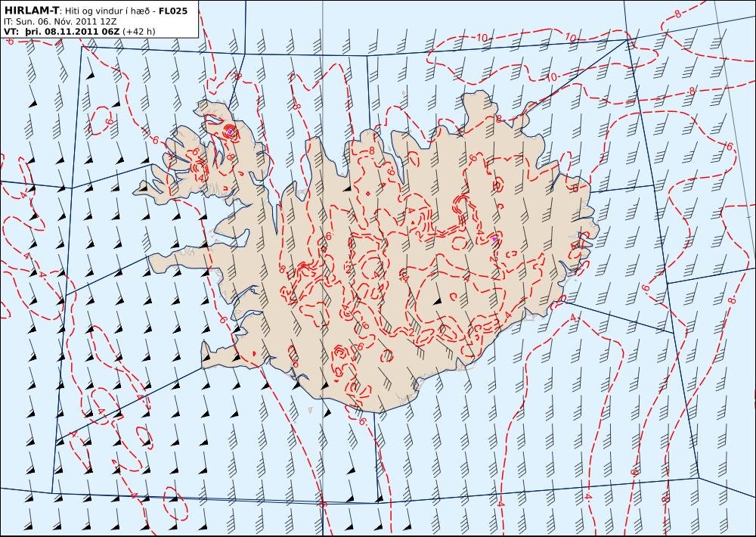Click the 'Hiti og vindur í hæð' caption
Image resolution: width=756 pixels, height=537 pixels.
(106, 11)
